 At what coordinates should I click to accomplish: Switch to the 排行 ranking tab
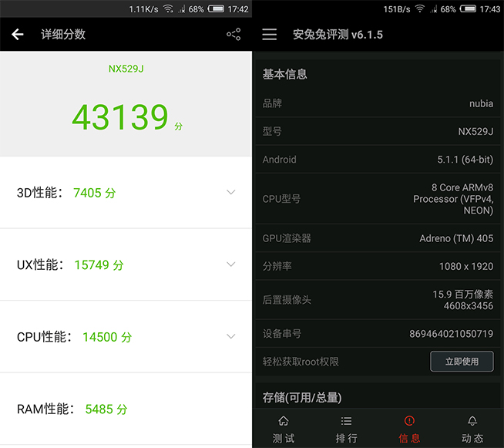[x=347, y=429]
